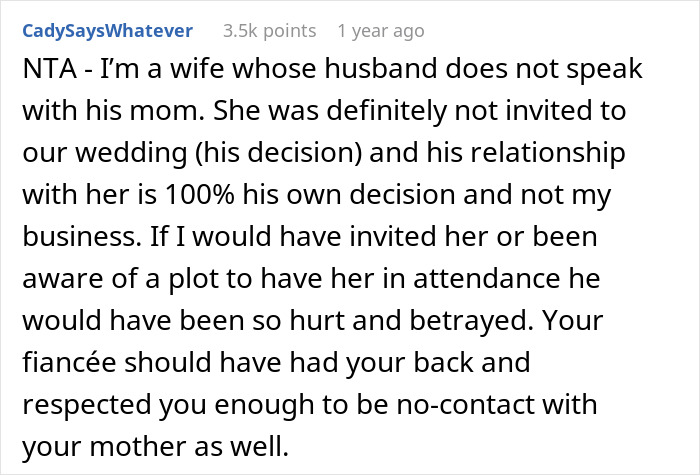Viewport: 700px width, 475px height.
Task: Click the word 'wedding' in the comment
Action: point(131,152)
